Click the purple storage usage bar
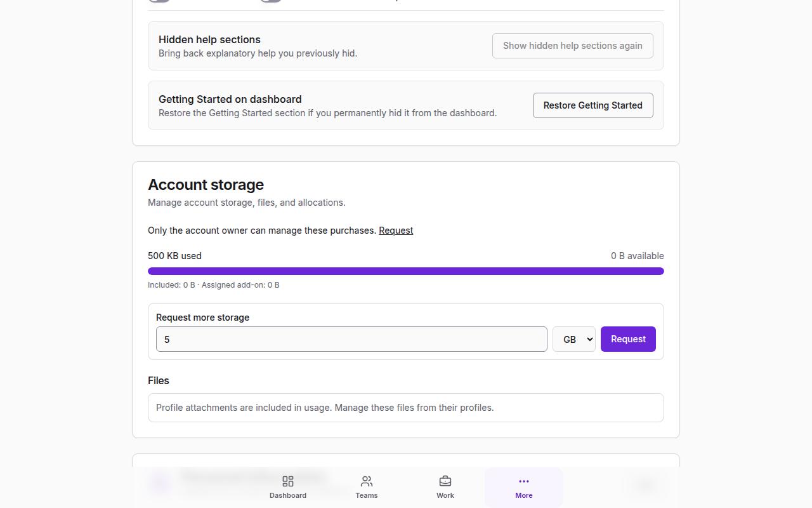This screenshot has height=508, width=812. pos(406,271)
